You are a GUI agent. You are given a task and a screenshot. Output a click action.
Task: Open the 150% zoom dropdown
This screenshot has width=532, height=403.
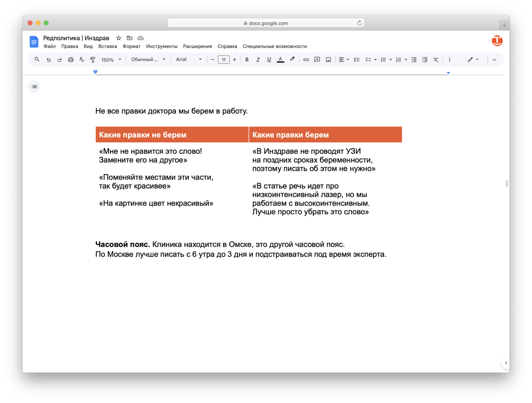click(111, 60)
